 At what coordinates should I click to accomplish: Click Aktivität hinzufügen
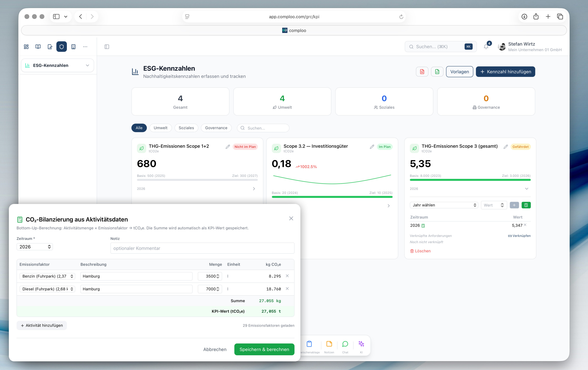point(42,325)
